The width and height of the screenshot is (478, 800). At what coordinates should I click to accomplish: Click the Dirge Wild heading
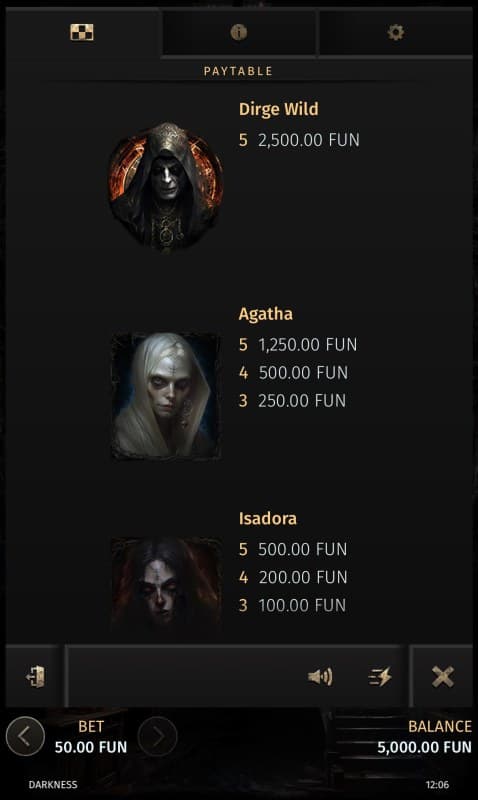click(x=279, y=109)
